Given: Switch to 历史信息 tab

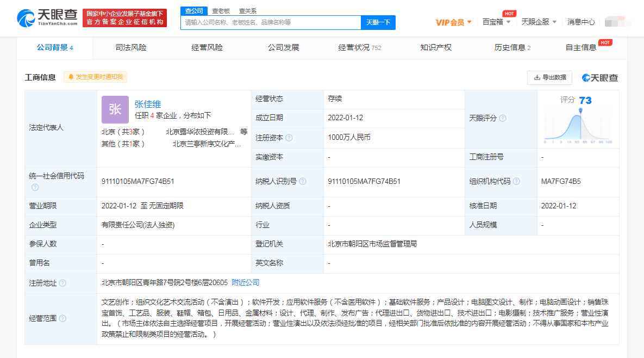Looking at the screenshot, I should (512, 48).
